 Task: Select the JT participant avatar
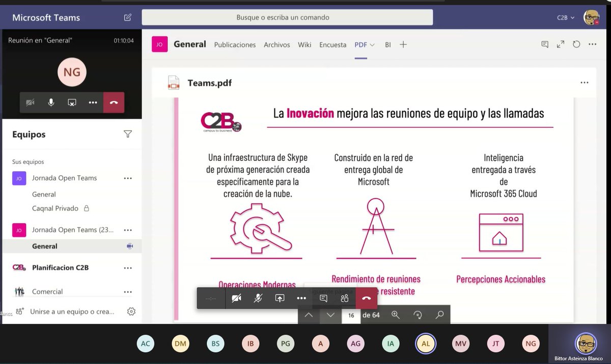[x=496, y=344]
